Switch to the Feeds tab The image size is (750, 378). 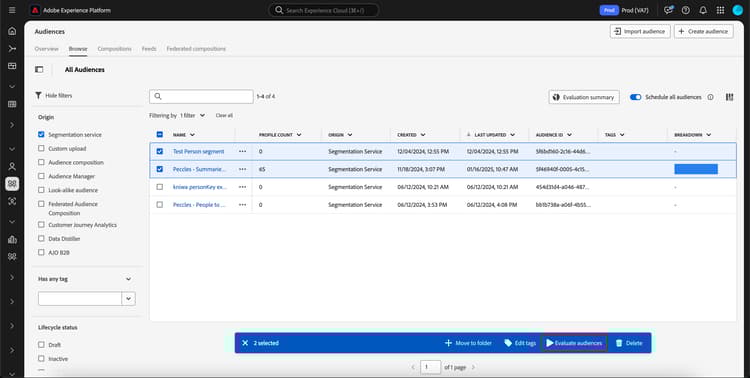point(149,49)
